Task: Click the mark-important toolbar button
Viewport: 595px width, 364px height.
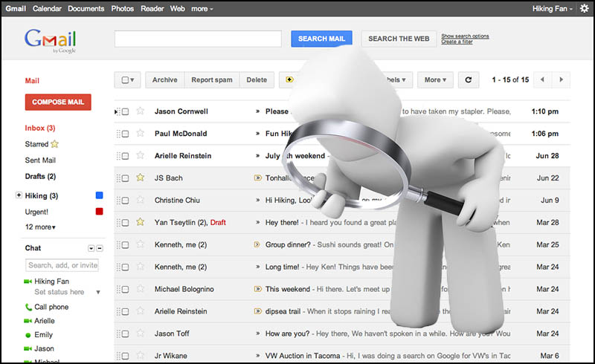Action: tap(289, 79)
